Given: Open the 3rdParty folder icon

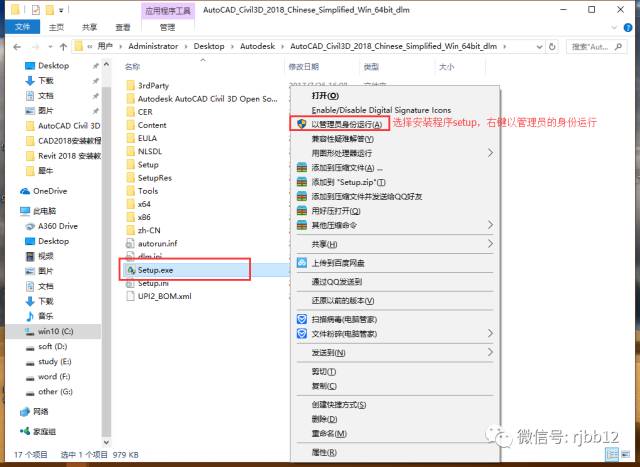Looking at the screenshot, I should point(130,86).
